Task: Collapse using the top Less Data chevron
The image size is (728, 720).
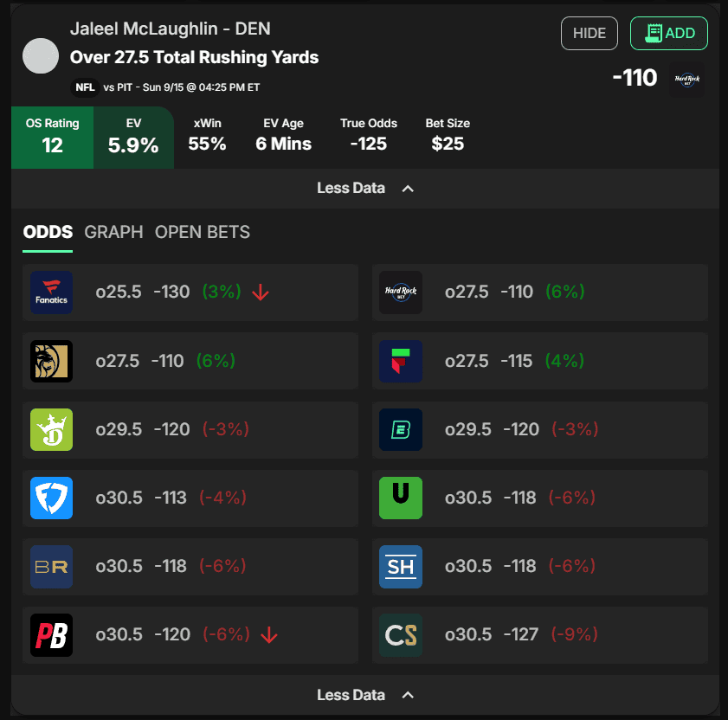Action: 409,189
